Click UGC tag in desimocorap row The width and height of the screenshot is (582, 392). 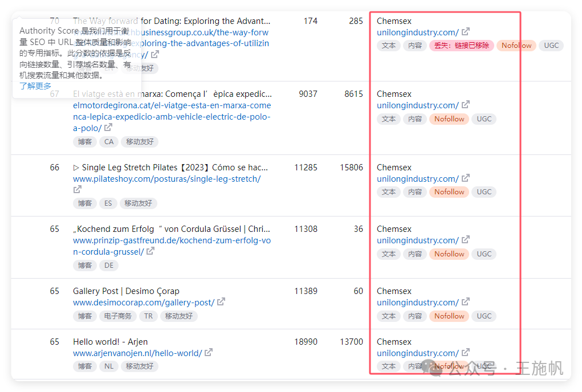pyautogui.click(x=484, y=316)
